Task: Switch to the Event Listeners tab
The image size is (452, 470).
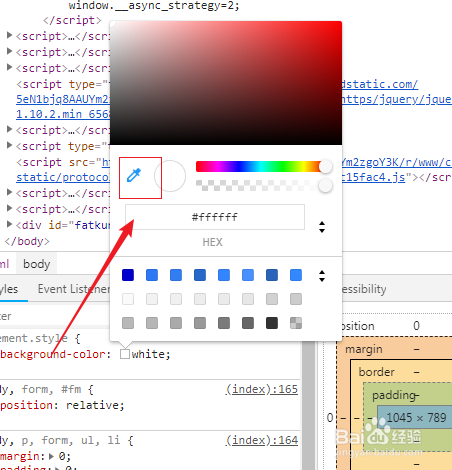Action: (74, 289)
